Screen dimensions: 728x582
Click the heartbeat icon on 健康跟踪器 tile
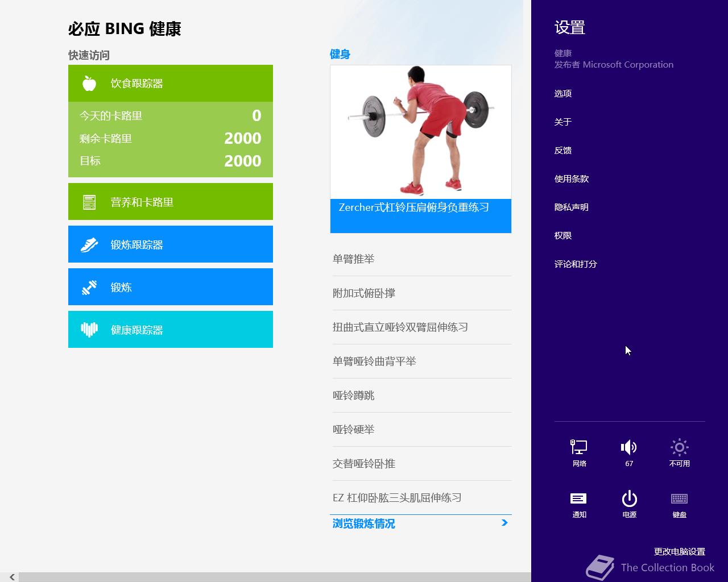click(89, 330)
